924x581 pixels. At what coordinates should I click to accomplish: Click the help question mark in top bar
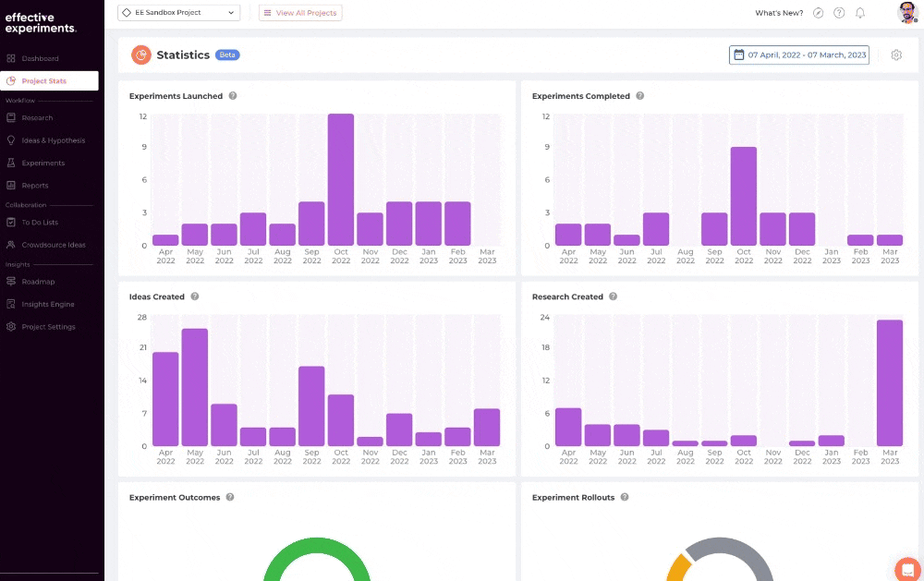click(x=839, y=13)
